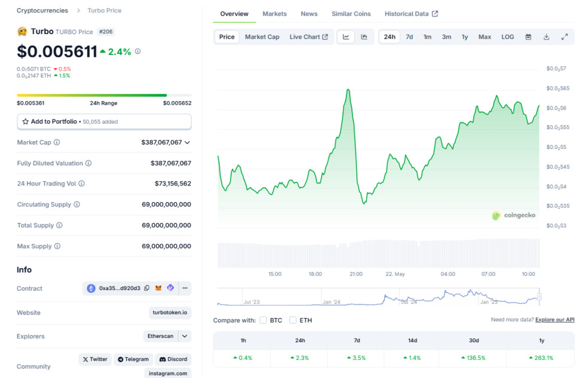The width and height of the screenshot is (588, 378).
Task: Click the Fully Diluted Valuation value $387,067,067
Action: [x=171, y=163]
